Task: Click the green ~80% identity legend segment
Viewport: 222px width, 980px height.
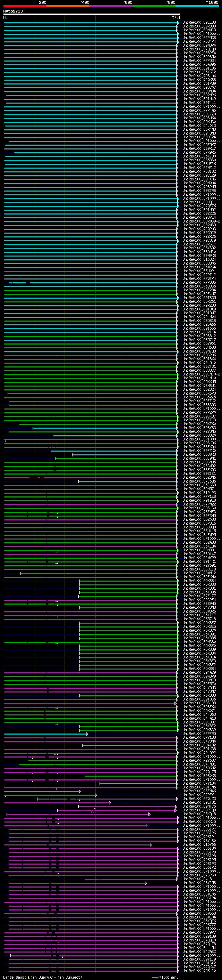Action: [154, 6]
